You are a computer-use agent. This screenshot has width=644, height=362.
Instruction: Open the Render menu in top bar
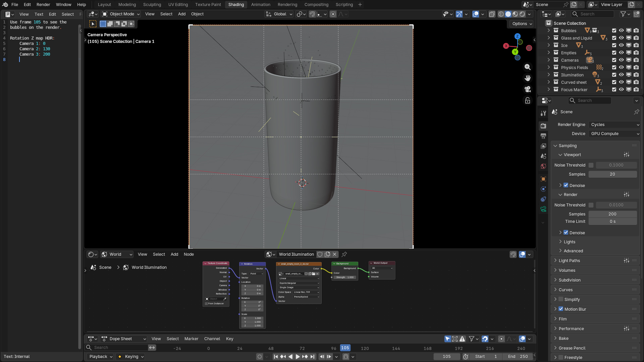pyautogui.click(x=43, y=5)
